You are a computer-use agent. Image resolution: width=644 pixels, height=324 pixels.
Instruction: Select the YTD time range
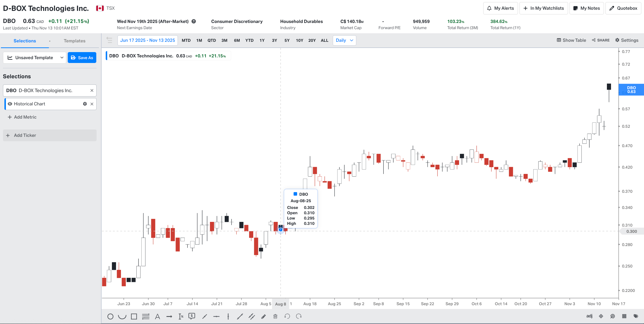tap(249, 40)
